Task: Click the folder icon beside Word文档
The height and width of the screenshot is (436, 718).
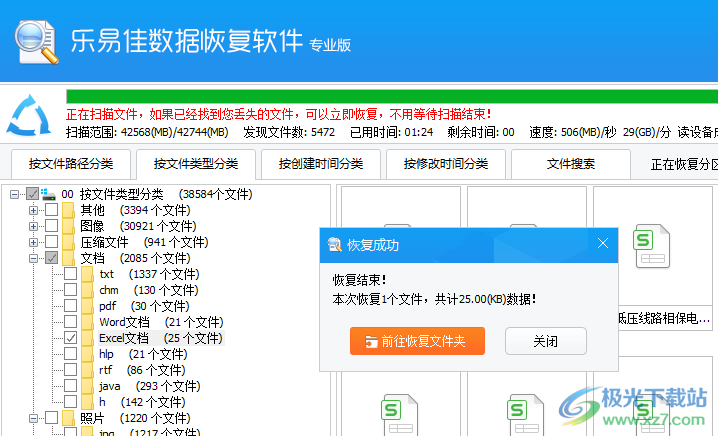Action: point(87,322)
